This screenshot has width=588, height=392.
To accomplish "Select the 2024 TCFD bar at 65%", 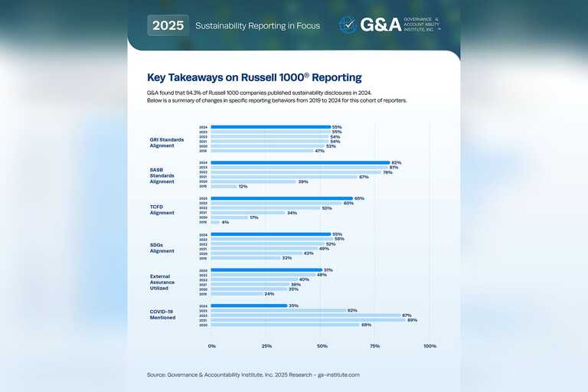I will tap(281, 198).
